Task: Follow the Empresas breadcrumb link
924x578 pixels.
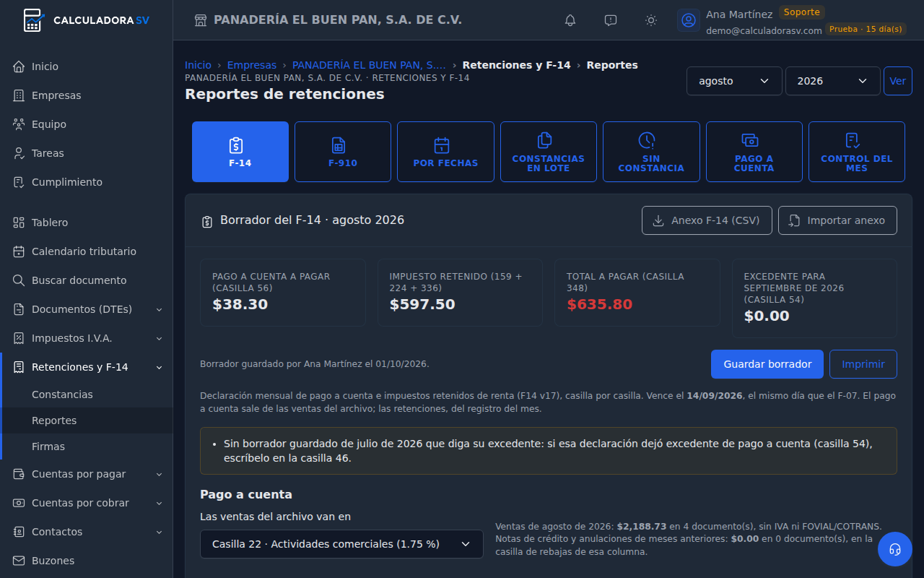Action: pos(252,65)
